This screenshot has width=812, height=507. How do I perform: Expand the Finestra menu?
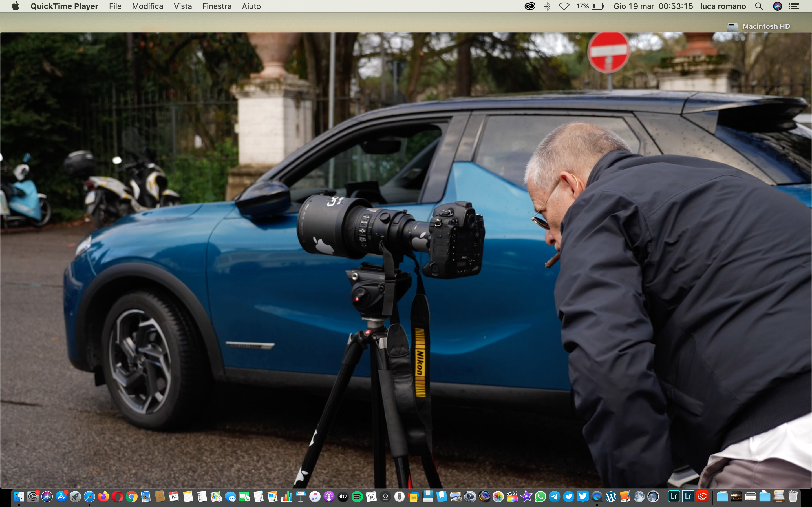217,6
